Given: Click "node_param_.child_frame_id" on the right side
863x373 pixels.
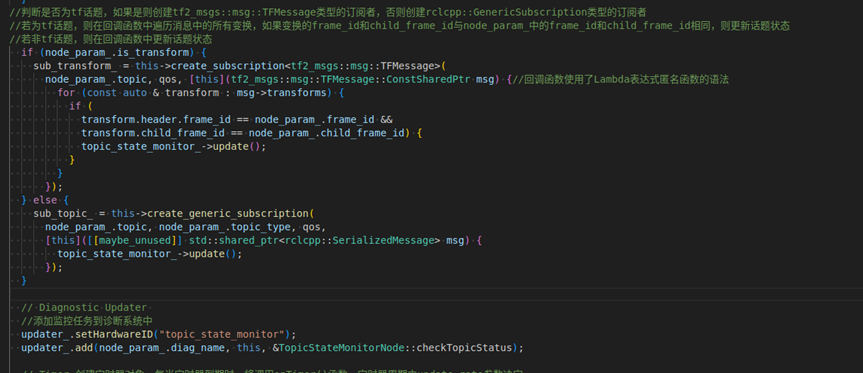Looking at the screenshot, I should click(326, 133).
